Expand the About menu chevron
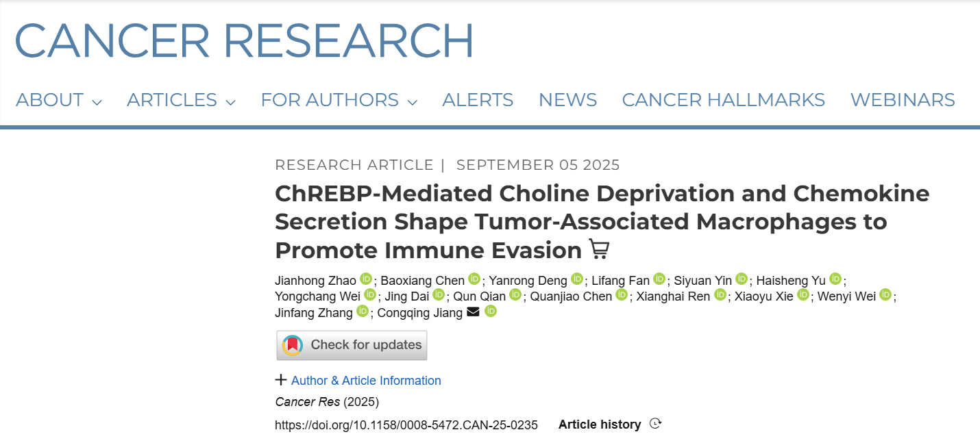The height and width of the screenshot is (443, 980). [x=97, y=102]
